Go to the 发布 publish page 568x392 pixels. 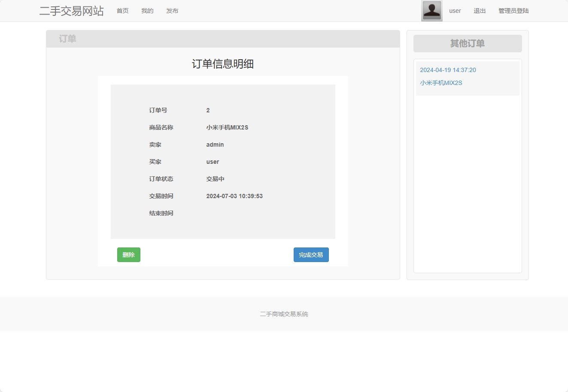172,11
